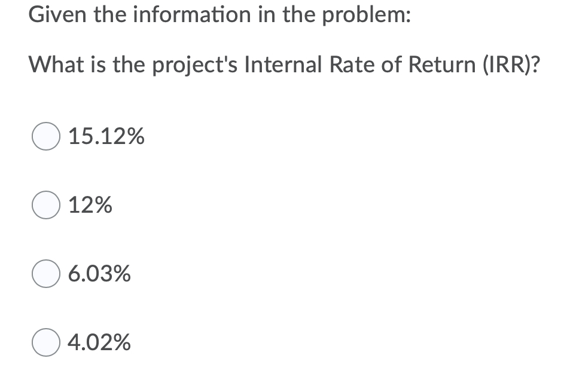Select the bottommost answer circle
The height and width of the screenshot is (392, 567).
click(x=45, y=342)
